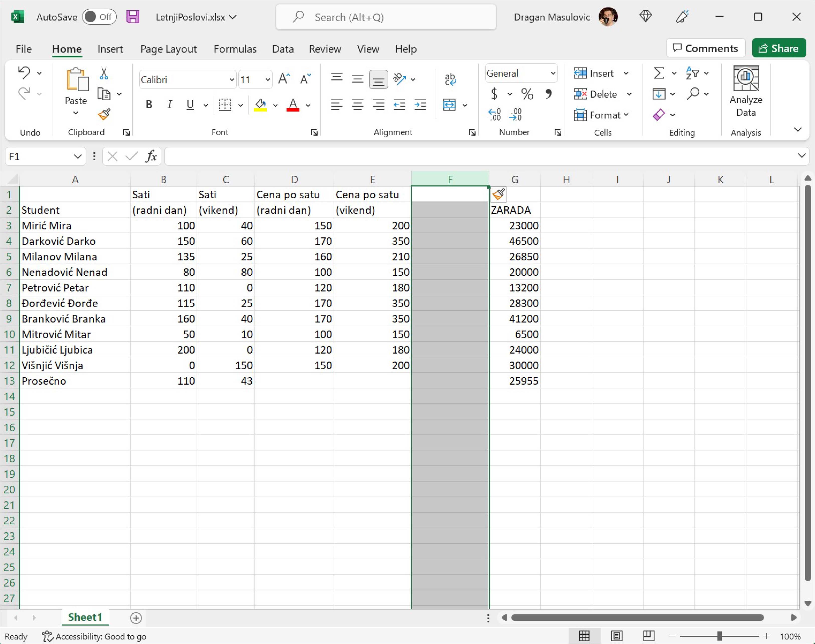Click the Wrap Text icon
This screenshot has height=644, width=815.
[450, 79]
